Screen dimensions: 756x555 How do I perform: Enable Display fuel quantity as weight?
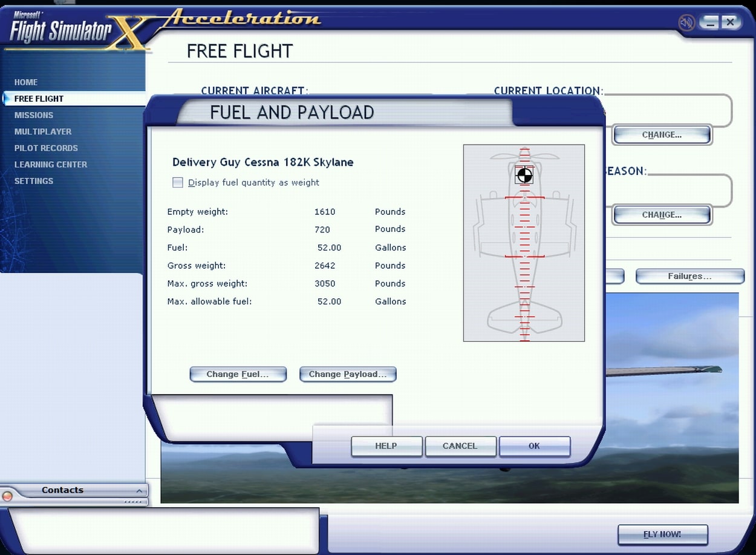tap(178, 183)
